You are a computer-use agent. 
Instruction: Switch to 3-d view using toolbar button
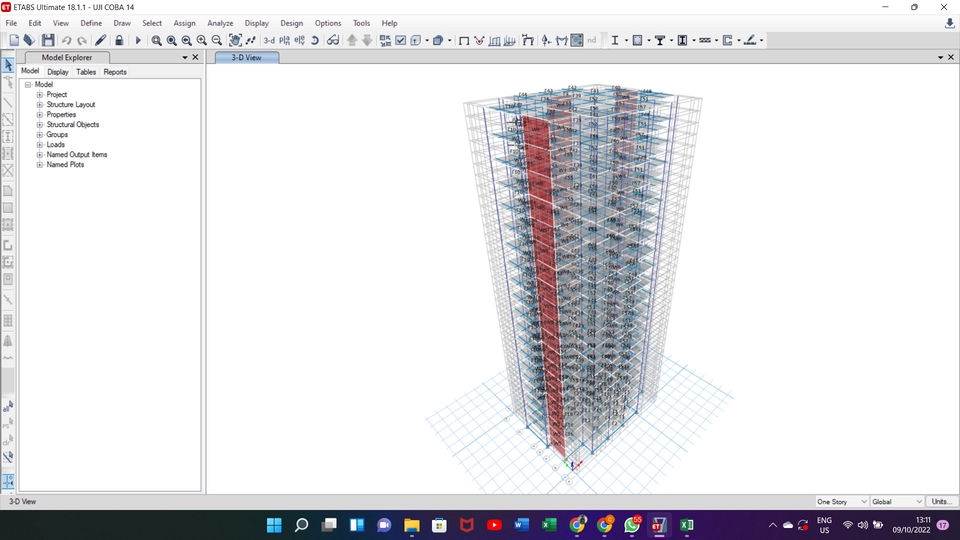click(269, 40)
